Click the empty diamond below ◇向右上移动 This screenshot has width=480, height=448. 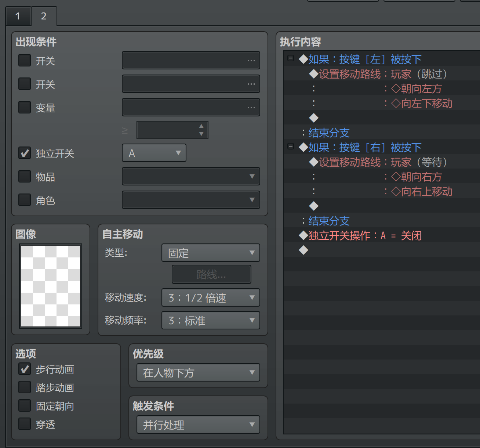pyautogui.click(x=314, y=206)
